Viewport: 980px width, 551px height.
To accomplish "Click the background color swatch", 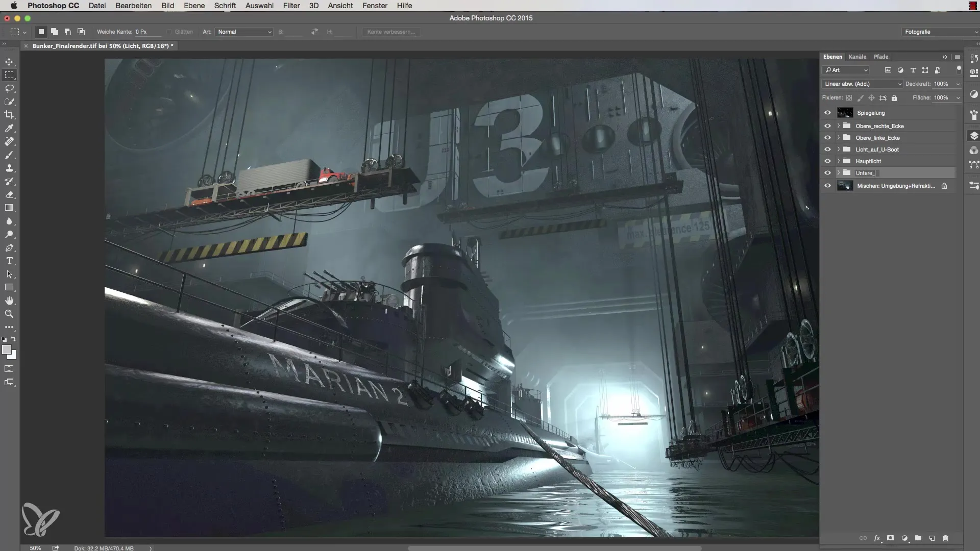I will click(x=13, y=356).
